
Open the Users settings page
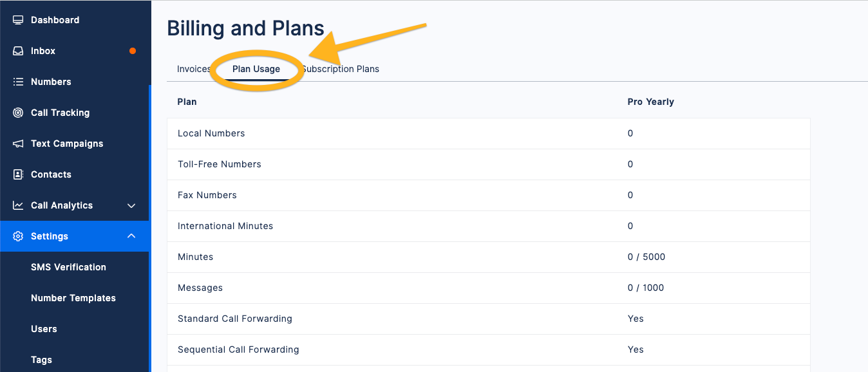point(44,329)
